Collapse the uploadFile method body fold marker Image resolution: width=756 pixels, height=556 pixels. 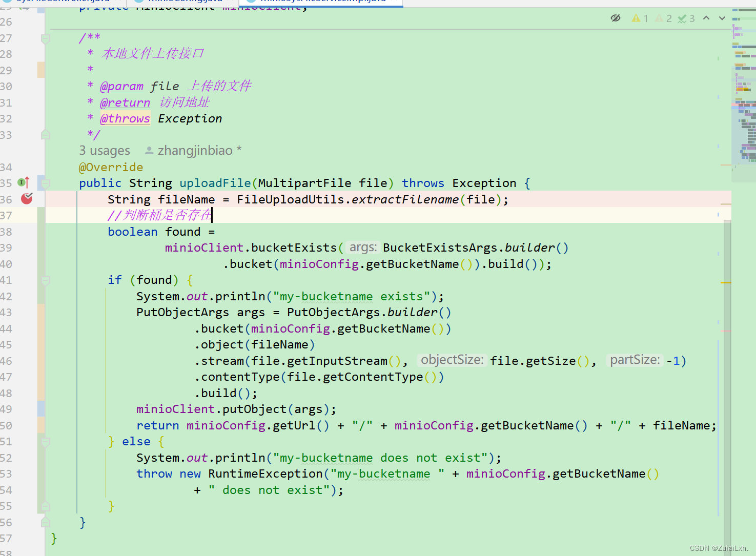tap(45, 182)
